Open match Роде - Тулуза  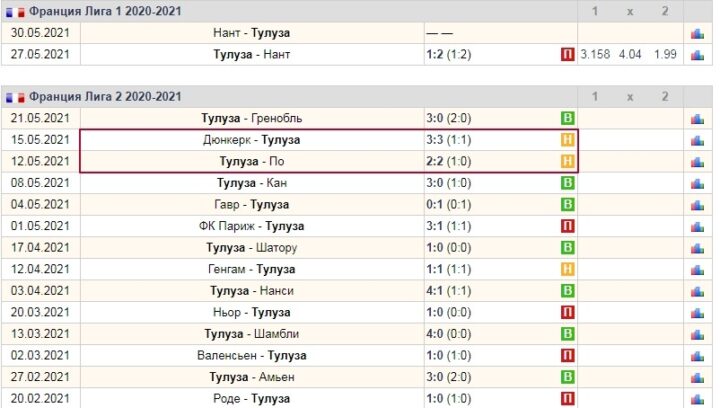coord(252,399)
